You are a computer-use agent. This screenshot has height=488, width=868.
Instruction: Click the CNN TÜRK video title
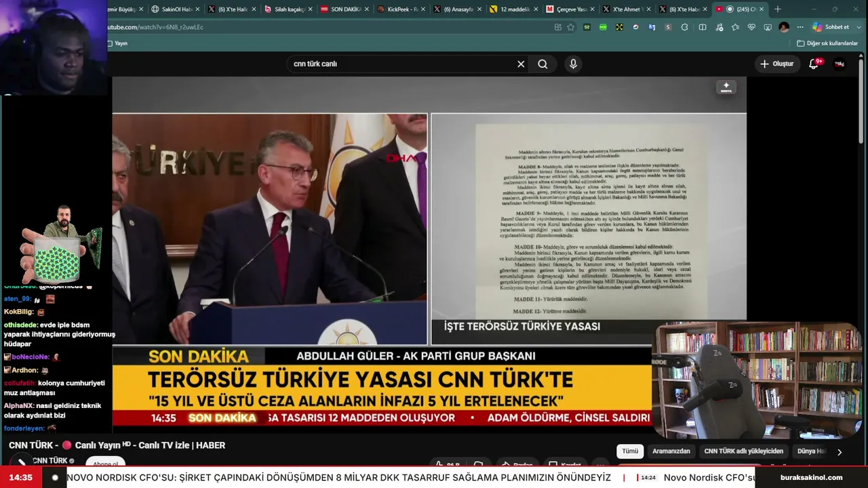(x=117, y=445)
